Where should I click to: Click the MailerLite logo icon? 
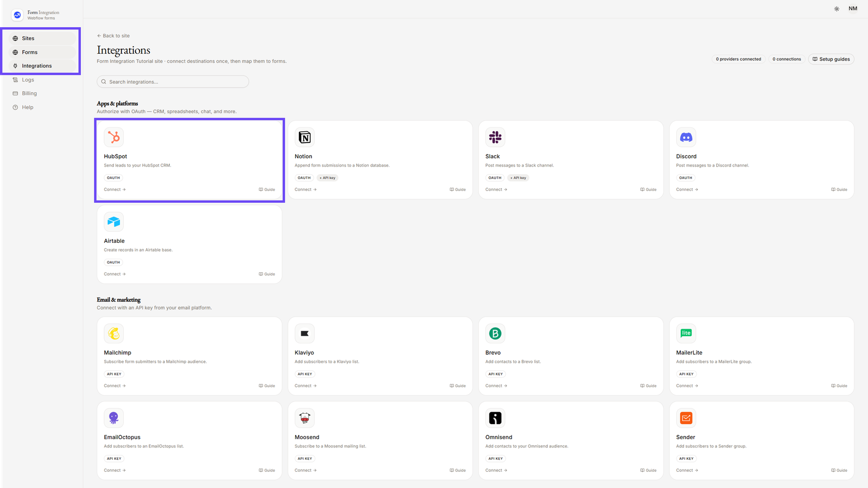[686, 333]
